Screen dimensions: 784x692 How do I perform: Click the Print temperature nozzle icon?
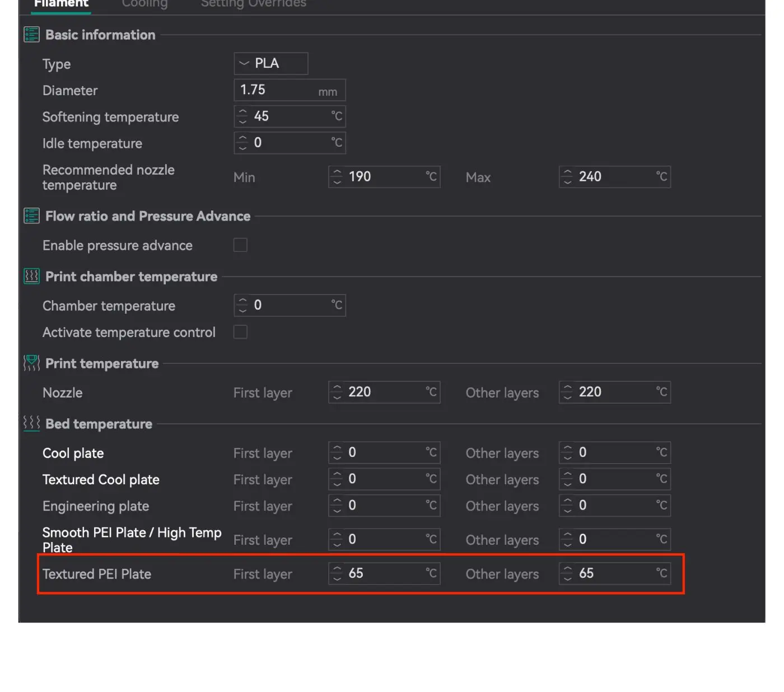tap(31, 363)
